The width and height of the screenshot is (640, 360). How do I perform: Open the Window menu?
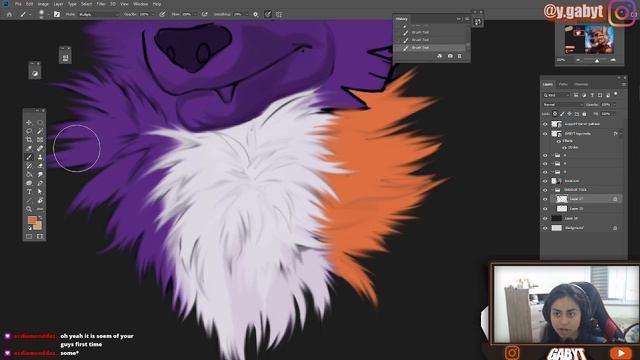(140, 4)
